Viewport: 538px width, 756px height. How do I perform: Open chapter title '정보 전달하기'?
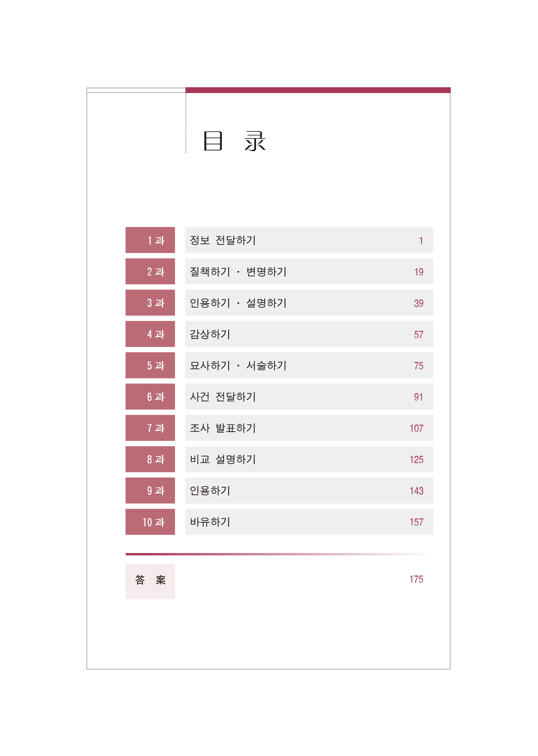223,241
